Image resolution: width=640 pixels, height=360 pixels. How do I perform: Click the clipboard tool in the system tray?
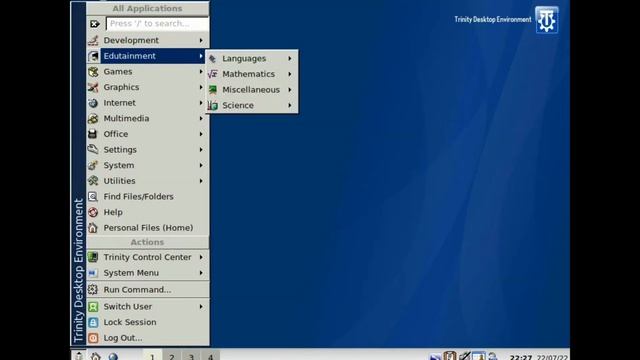(x=449, y=356)
